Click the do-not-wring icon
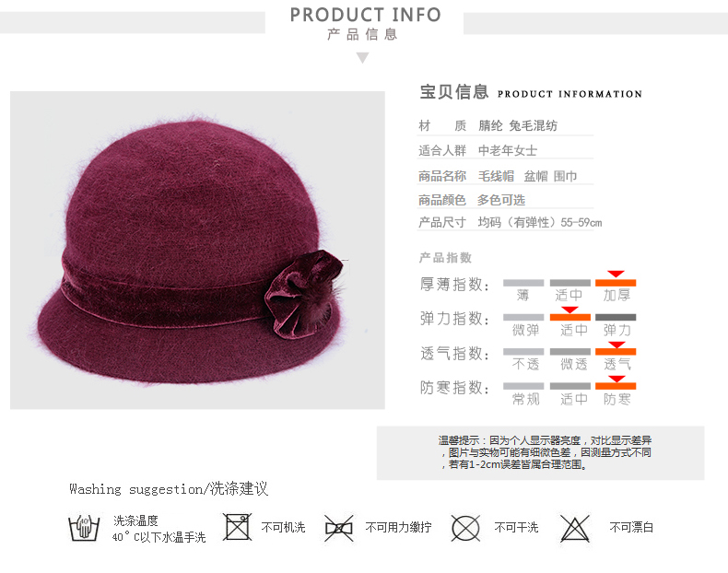The image size is (728, 573). click(339, 528)
